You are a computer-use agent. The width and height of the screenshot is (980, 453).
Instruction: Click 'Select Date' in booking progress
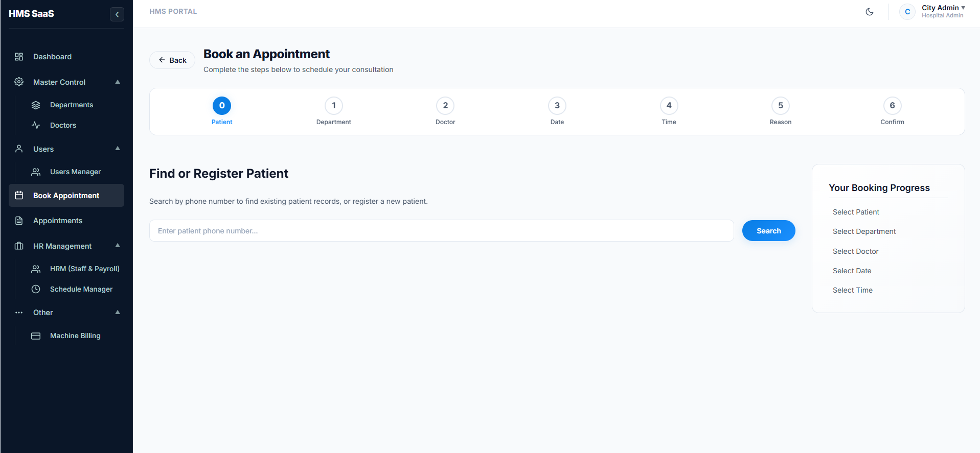pyautogui.click(x=852, y=271)
